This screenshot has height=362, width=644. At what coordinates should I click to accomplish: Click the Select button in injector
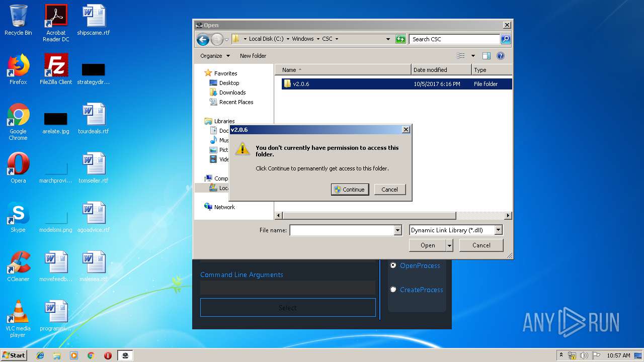288,308
